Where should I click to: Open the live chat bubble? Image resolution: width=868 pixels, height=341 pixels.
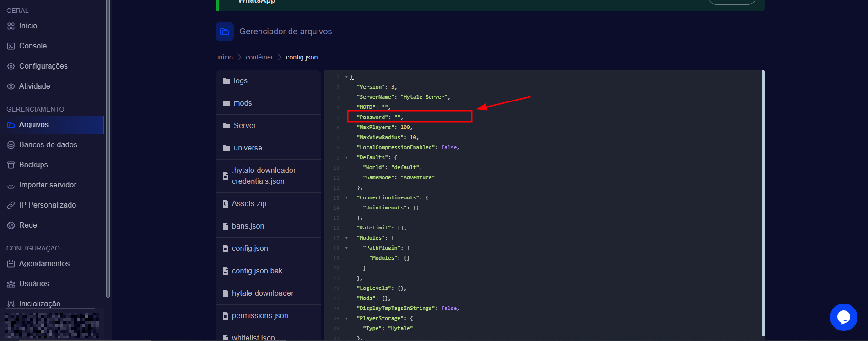pos(843,317)
